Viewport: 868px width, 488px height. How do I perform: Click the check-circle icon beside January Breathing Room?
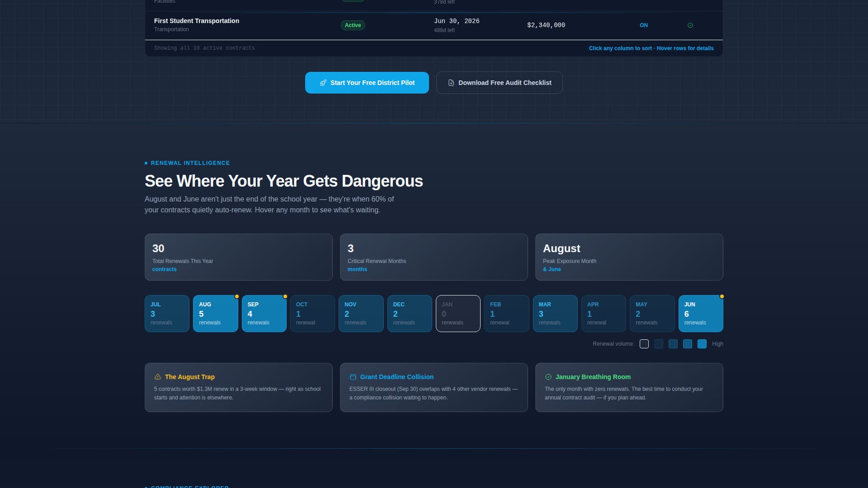tap(548, 377)
